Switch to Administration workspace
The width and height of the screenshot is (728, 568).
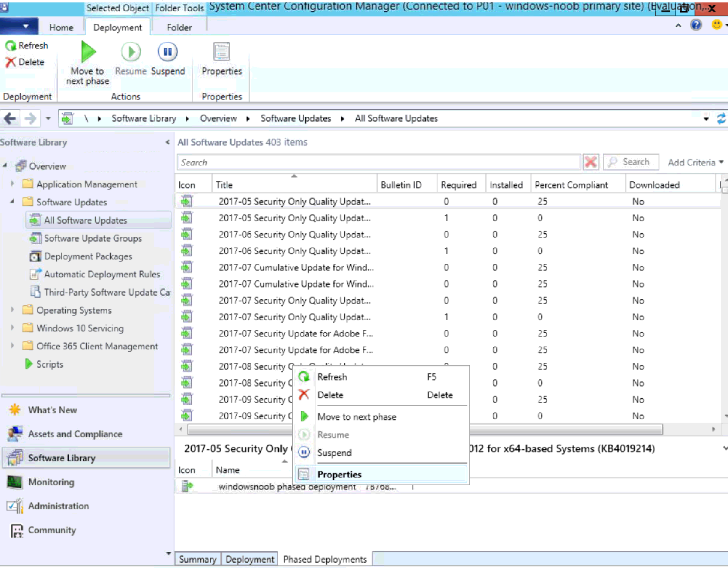click(x=59, y=506)
